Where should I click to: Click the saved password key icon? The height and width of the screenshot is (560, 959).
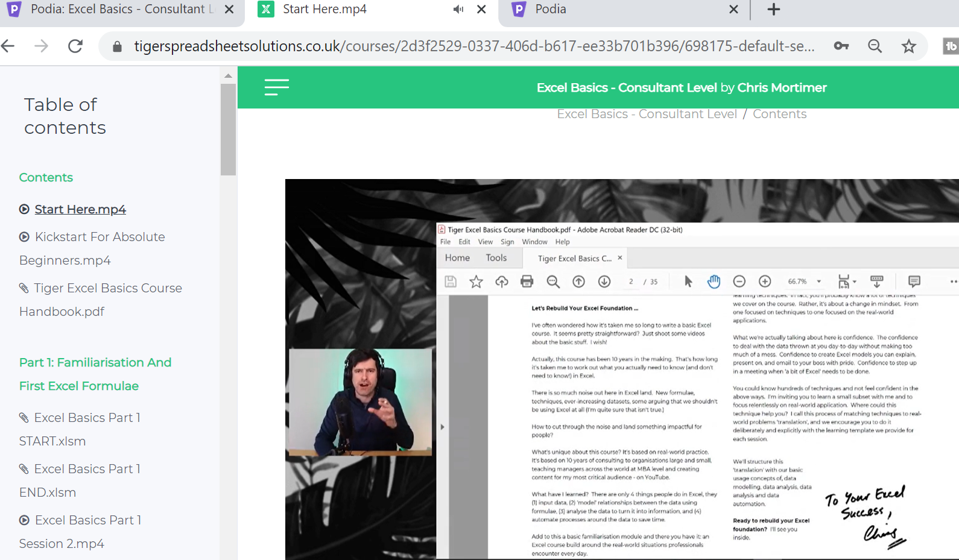pos(841,46)
